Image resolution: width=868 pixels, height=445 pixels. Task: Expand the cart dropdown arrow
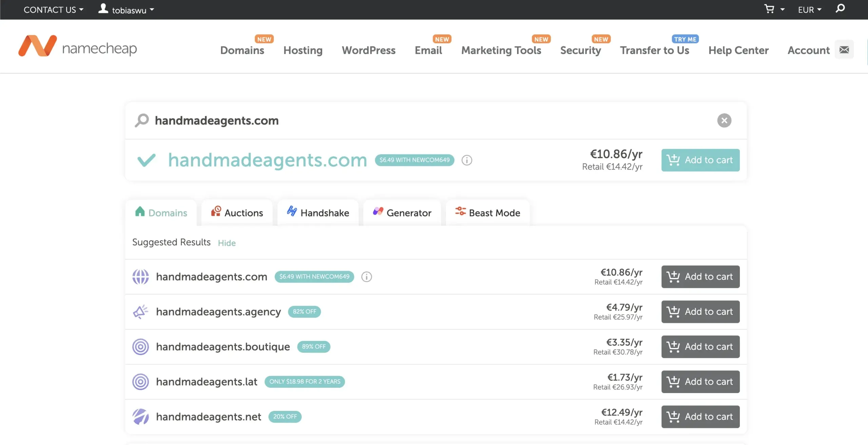(783, 9)
